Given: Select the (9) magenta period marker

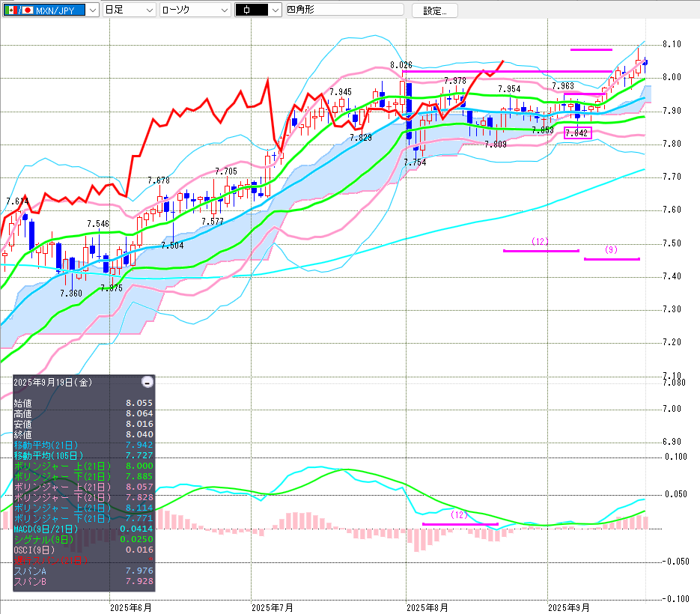Looking at the screenshot, I should [611, 250].
